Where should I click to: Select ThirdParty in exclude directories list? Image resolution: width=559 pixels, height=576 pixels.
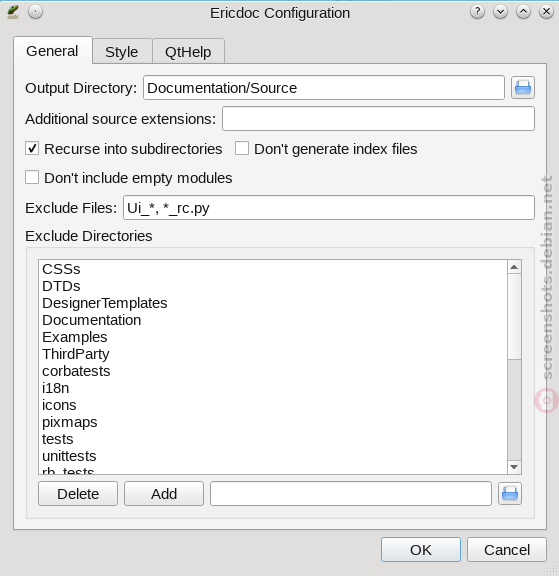tap(76, 354)
